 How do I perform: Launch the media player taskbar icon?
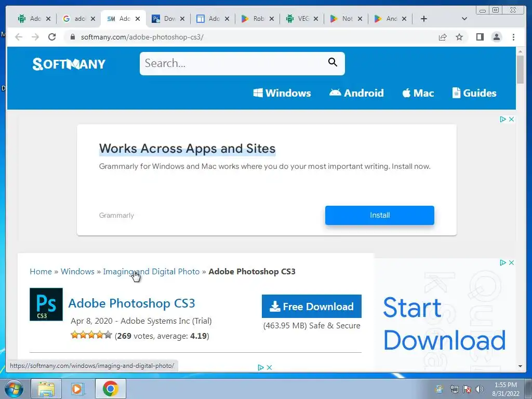click(x=78, y=389)
